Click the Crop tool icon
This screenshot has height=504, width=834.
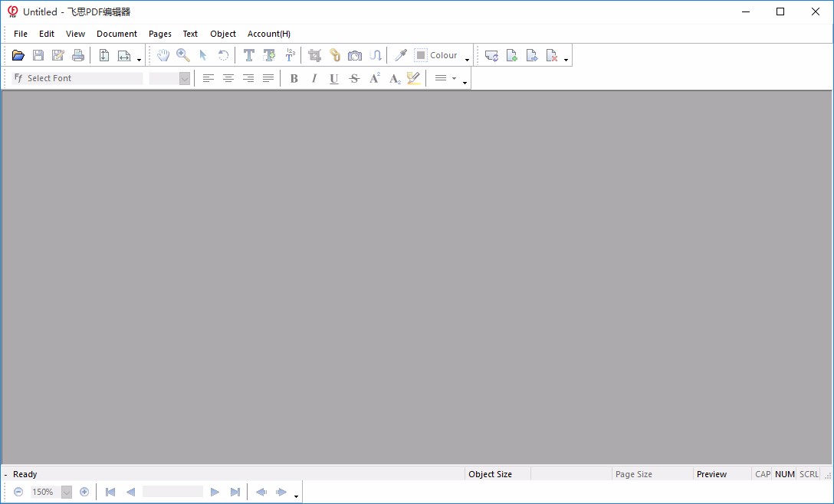(314, 55)
